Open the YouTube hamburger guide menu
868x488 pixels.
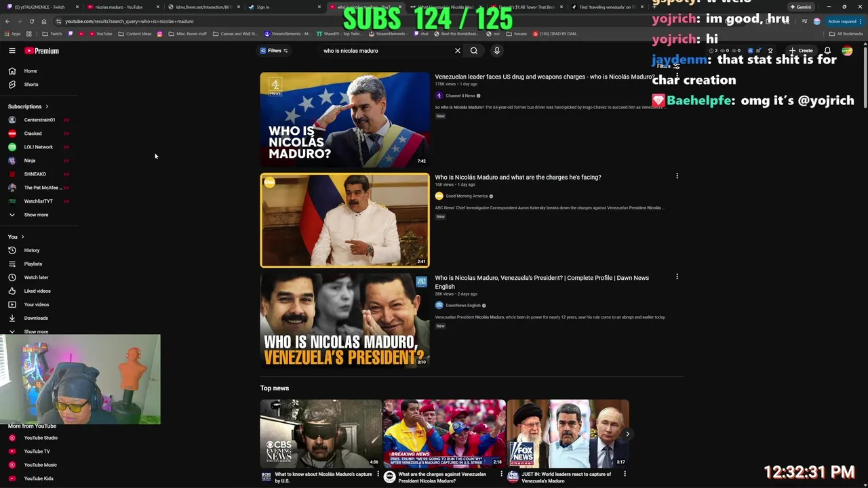point(12,51)
